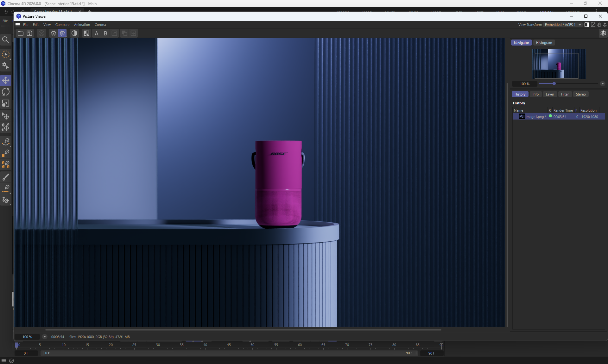Image resolution: width=608 pixels, height=364 pixels.
Task: Toggle the hand icon in top right
Action: pyautogui.click(x=599, y=25)
